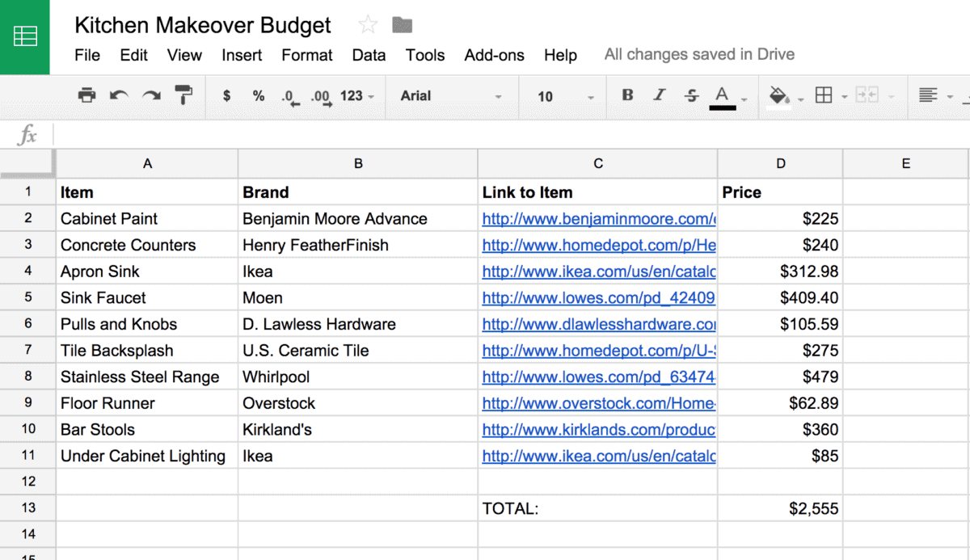Select column D header
This screenshot has width=970, height=560.
[x=781, y=163]
